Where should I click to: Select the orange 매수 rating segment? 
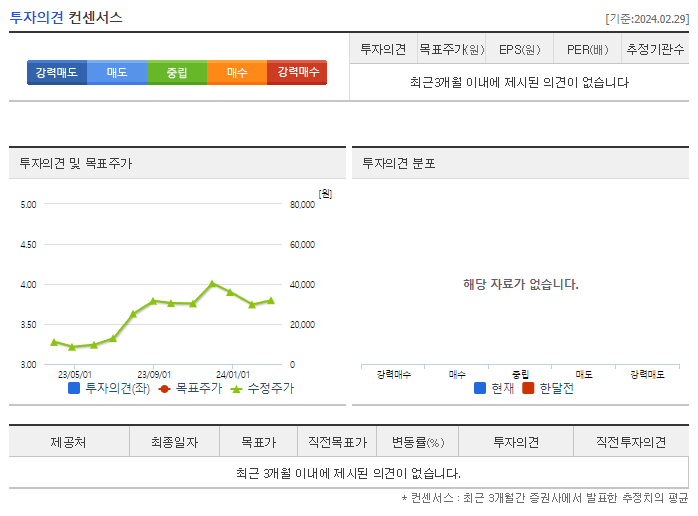pos(237,72)
